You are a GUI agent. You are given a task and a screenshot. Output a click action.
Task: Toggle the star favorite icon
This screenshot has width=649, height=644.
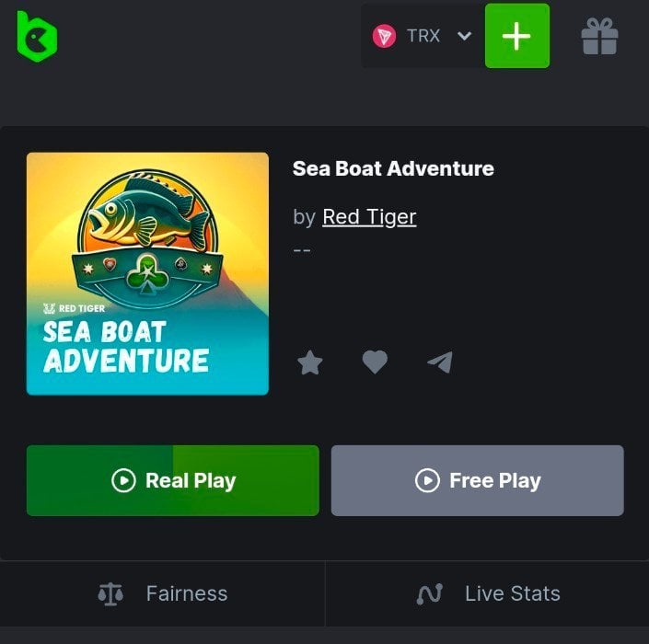tap(310, 362)
